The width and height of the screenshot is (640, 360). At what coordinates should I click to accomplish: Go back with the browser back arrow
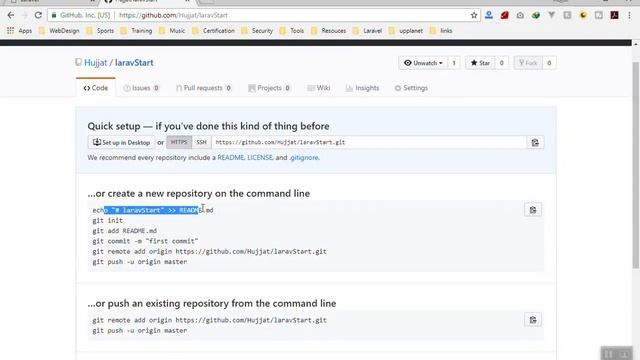(x=11, y=15)
